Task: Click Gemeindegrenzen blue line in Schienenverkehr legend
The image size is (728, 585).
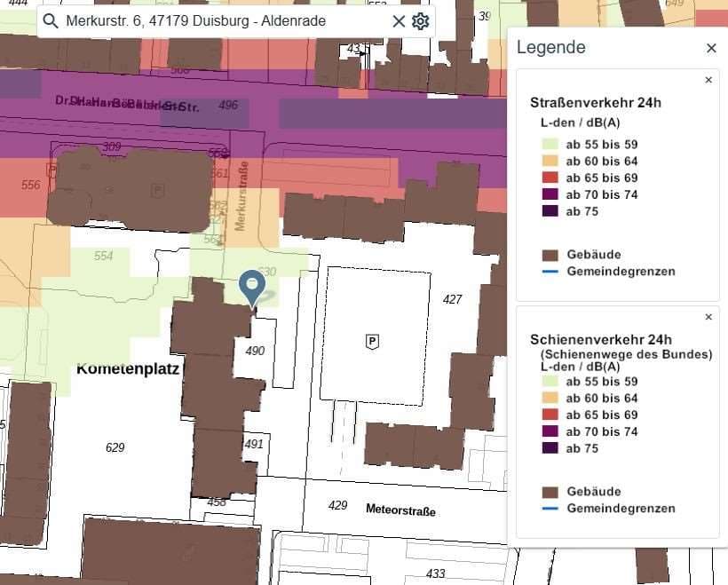Action: (x=550, y=509)
